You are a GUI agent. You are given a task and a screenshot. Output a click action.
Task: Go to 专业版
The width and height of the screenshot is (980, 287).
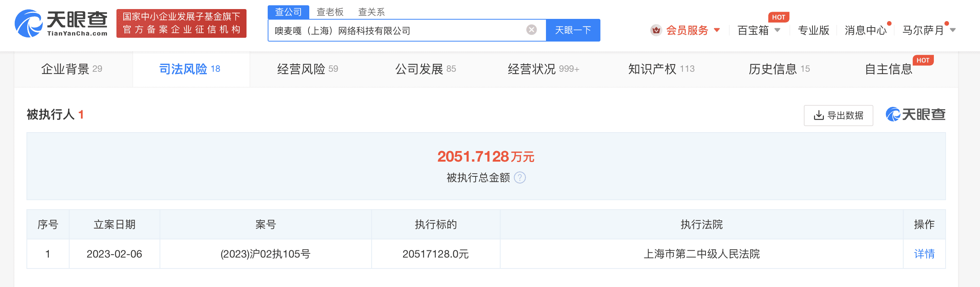pyautogui.click(x=813, y=30)
